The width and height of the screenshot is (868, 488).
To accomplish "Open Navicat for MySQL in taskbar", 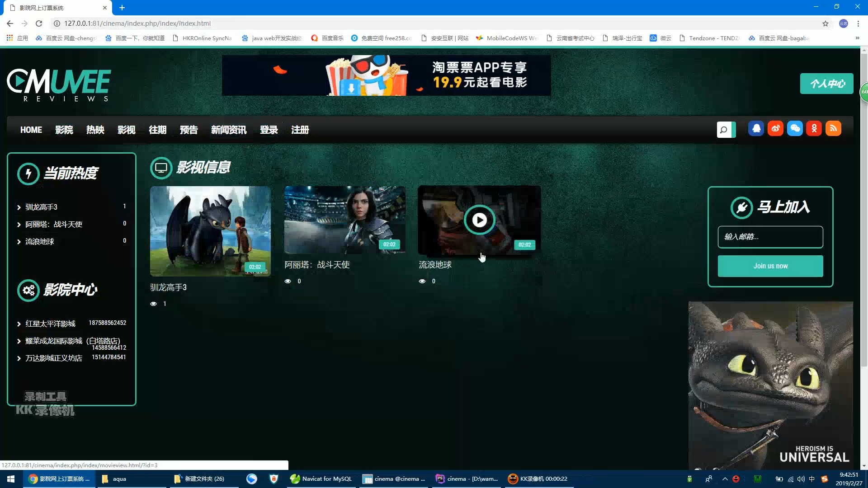I will [x=321, y=479].
